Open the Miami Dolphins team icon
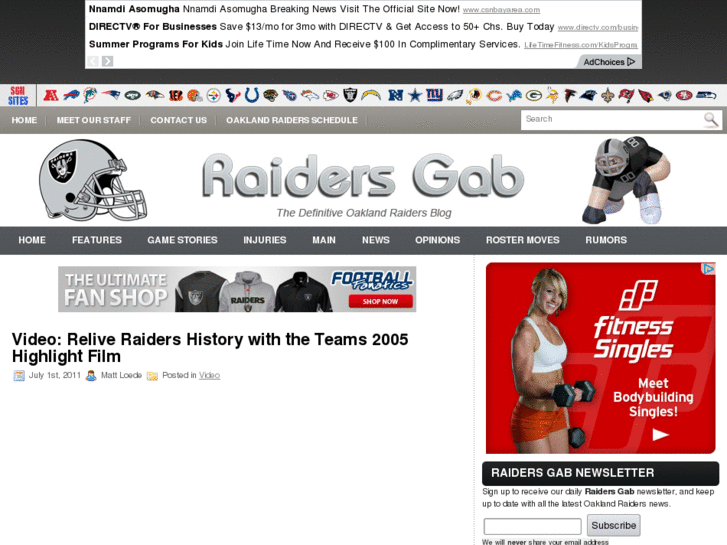 pyautogui.click(x=90, y=96)
